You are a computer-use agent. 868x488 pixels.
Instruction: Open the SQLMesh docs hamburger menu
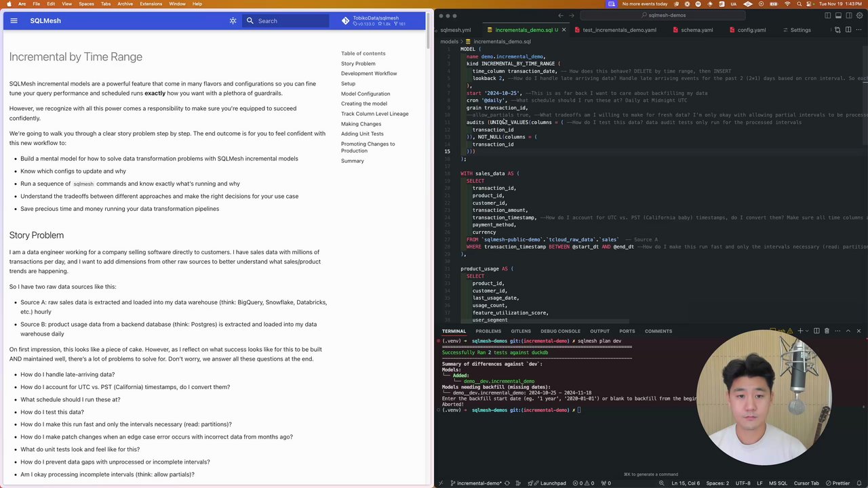(14, 21)
